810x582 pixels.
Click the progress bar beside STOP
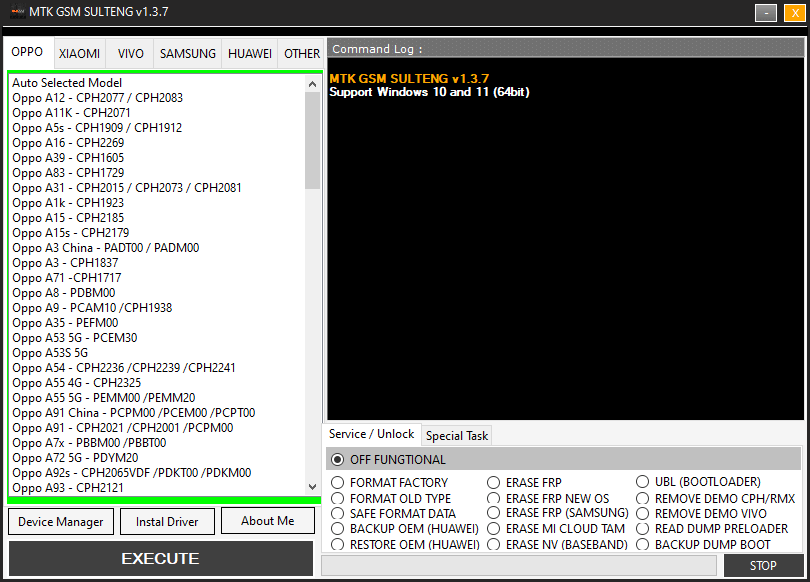click(x=518, y=566)
